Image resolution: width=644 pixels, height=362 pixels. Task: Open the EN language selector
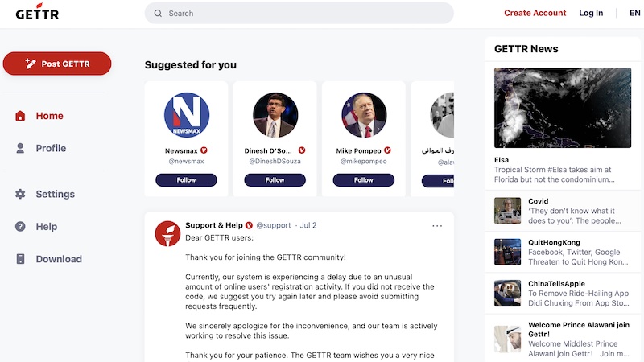tap(634, 13)
